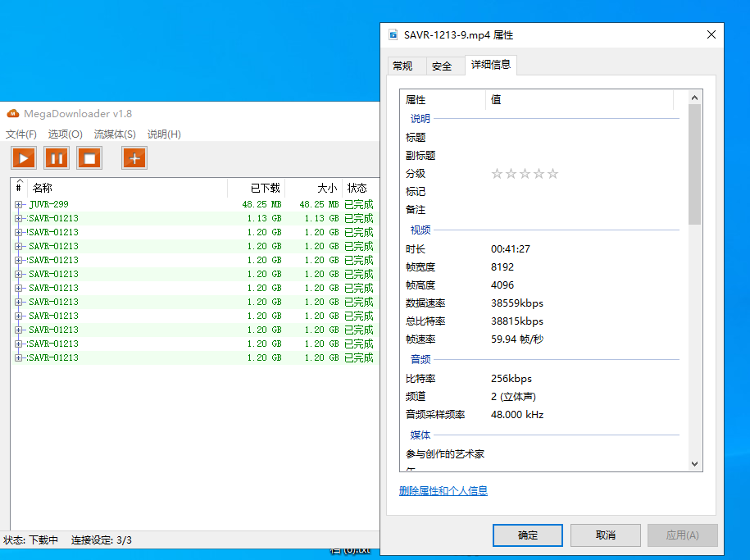Rate the file five stars in 分级
The width and height of the screenshot is (750, 560).
552,173
